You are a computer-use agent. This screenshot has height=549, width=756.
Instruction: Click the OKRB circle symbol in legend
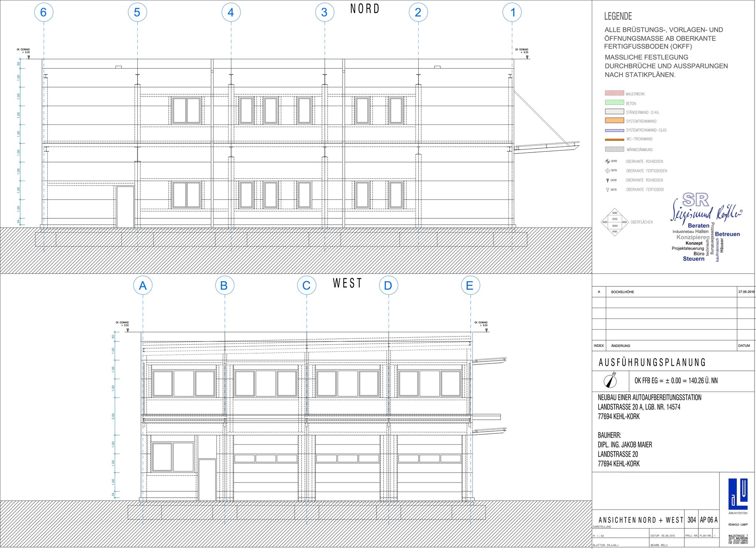(x=607, y=161)
